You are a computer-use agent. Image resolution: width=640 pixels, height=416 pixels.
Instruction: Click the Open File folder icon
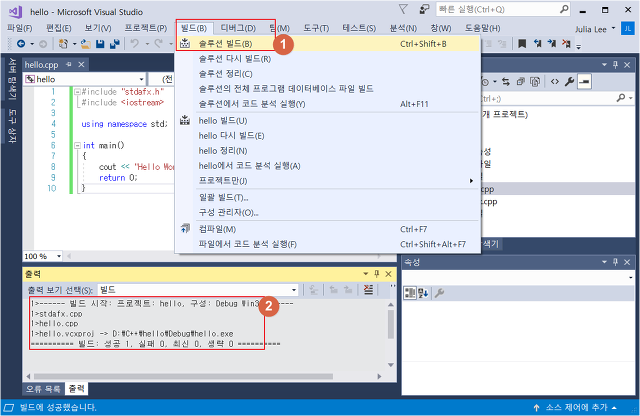[86, 44]
